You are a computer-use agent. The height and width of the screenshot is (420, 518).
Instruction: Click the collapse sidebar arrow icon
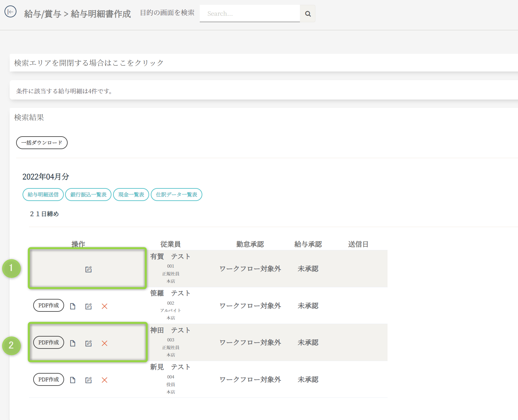click(x=10, y=12)
